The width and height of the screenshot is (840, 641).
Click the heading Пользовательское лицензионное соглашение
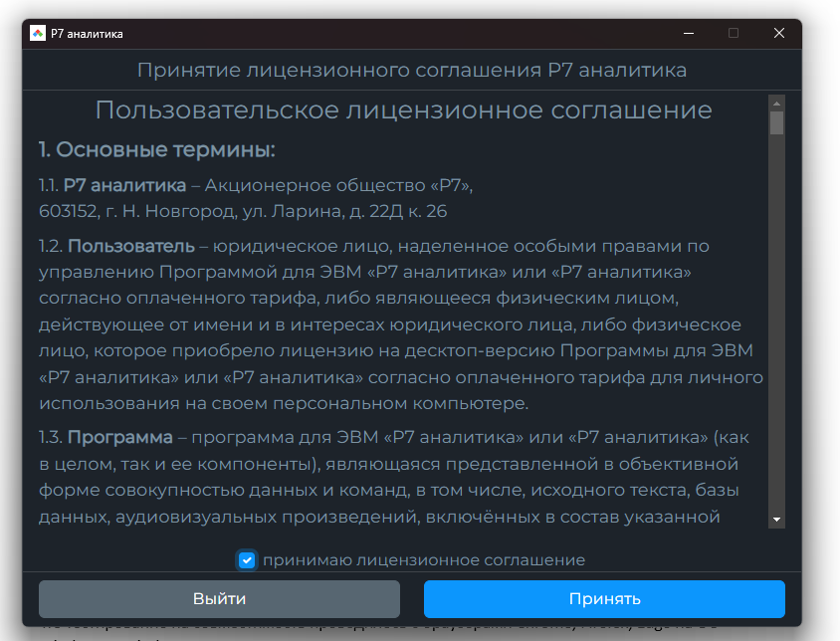403,110
